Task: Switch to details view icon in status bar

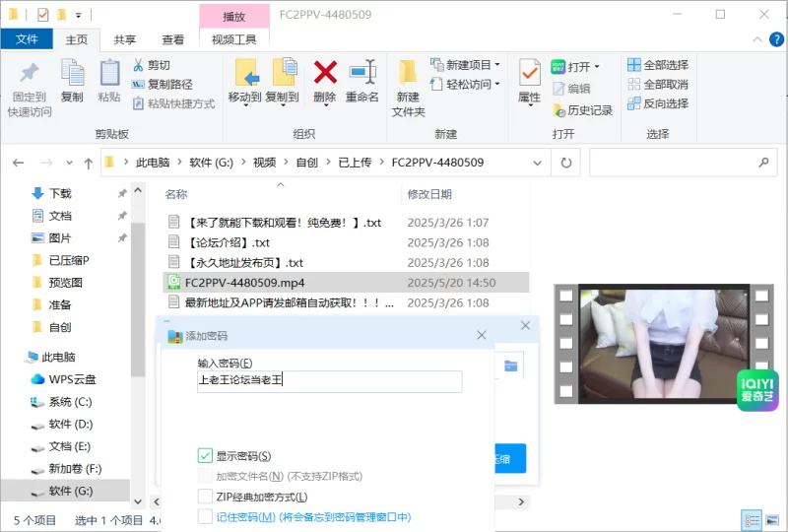Action: tap(752, 520)
